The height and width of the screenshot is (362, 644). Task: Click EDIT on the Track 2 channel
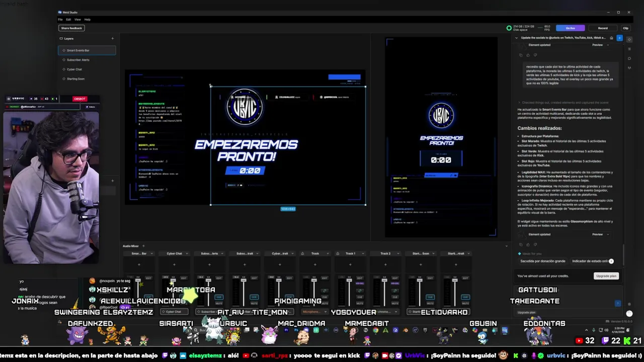pyautogui.click(x=395, y=278)
